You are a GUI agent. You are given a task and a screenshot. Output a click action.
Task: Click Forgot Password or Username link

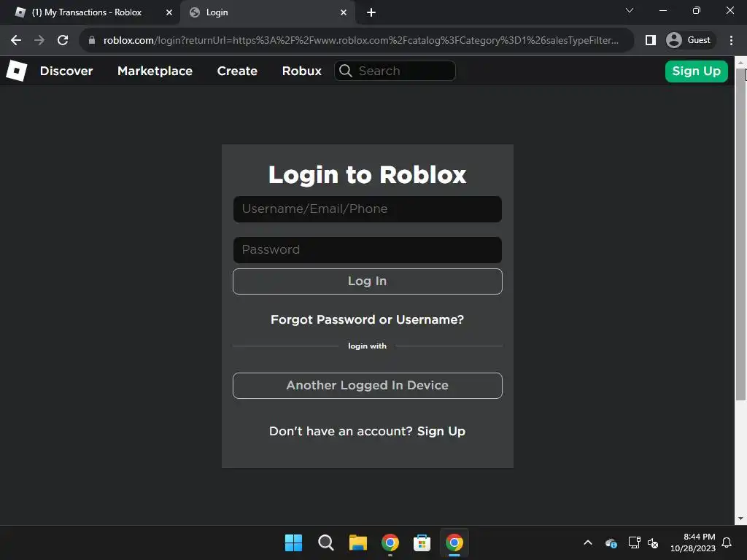coord(367,319)
